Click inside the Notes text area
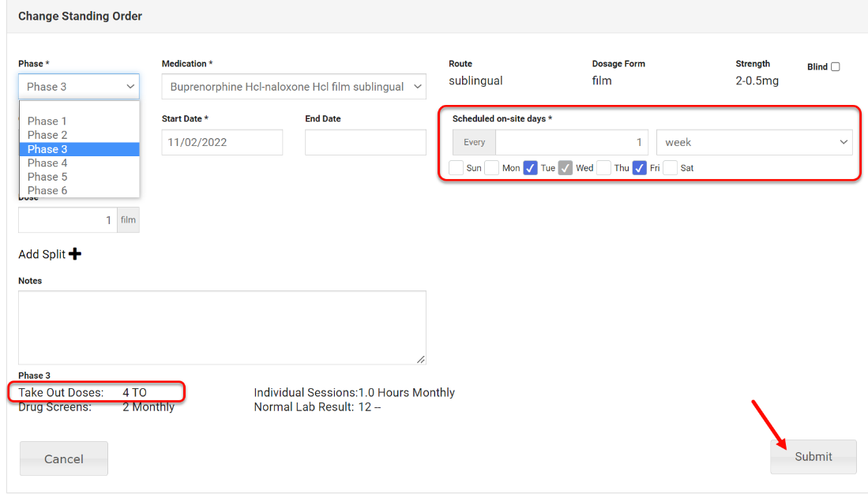The width and height of the screenshot is (868, 494). point(222,327)
